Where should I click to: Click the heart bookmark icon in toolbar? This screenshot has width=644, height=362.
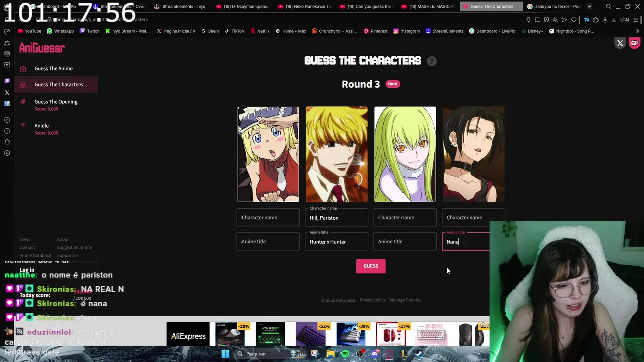(574, 20)
